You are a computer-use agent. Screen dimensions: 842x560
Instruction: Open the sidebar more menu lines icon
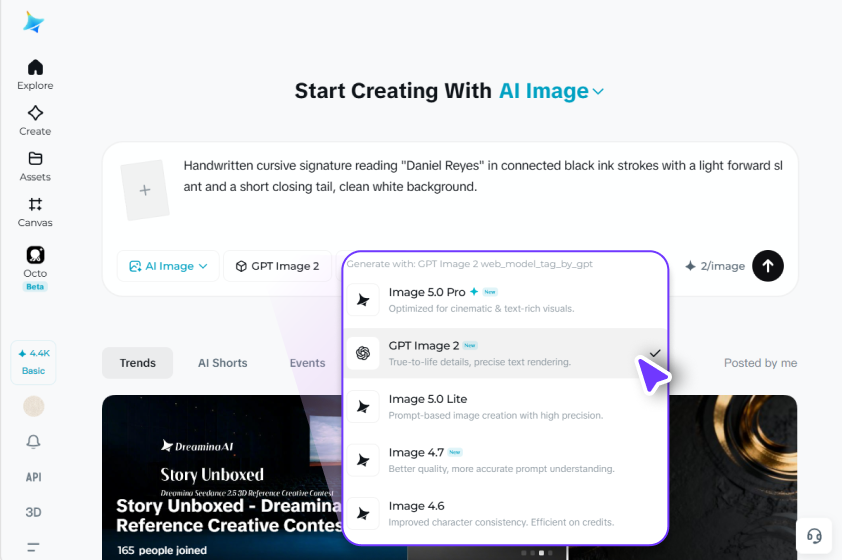[33, 547]
